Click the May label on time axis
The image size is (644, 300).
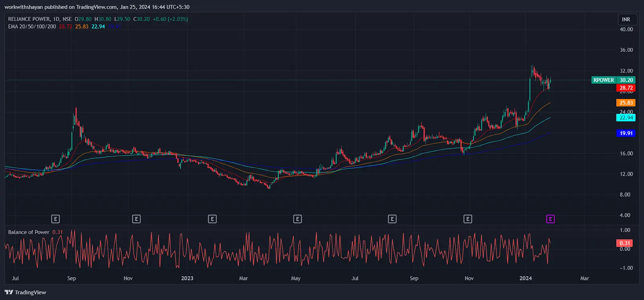point(296,278)
